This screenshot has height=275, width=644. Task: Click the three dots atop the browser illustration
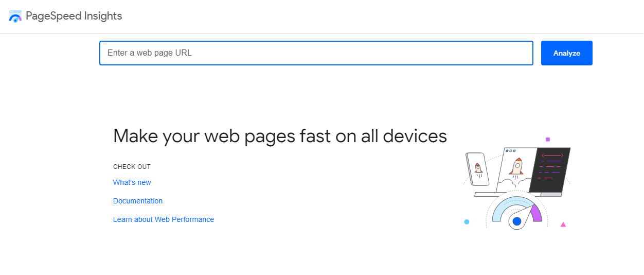(511, 151)
